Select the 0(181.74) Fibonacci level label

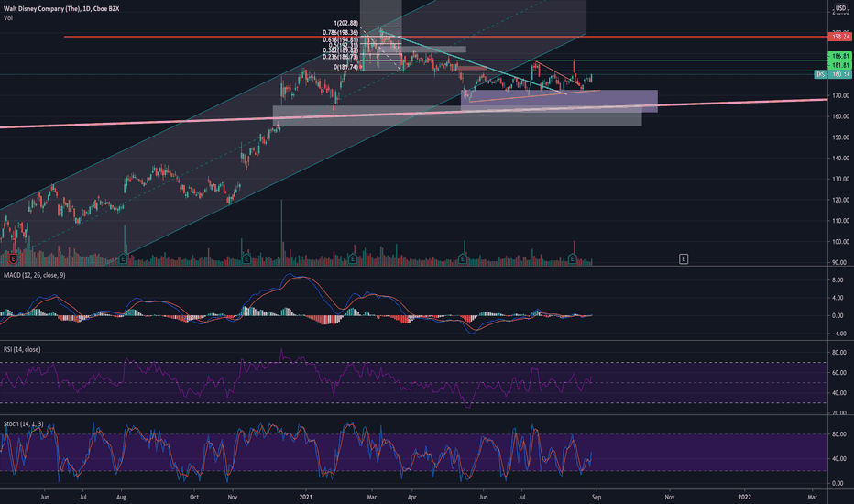[345, 67]
